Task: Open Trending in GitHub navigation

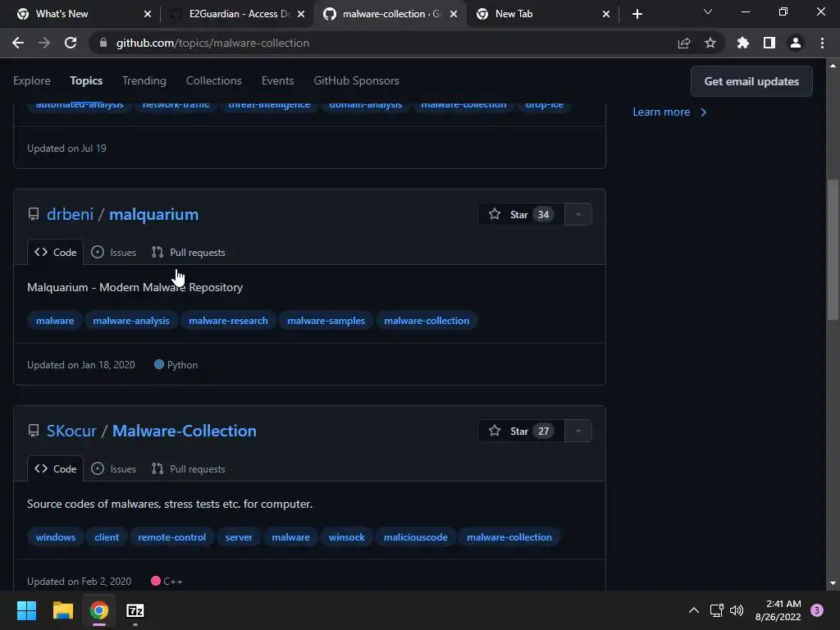Action: 144,80
